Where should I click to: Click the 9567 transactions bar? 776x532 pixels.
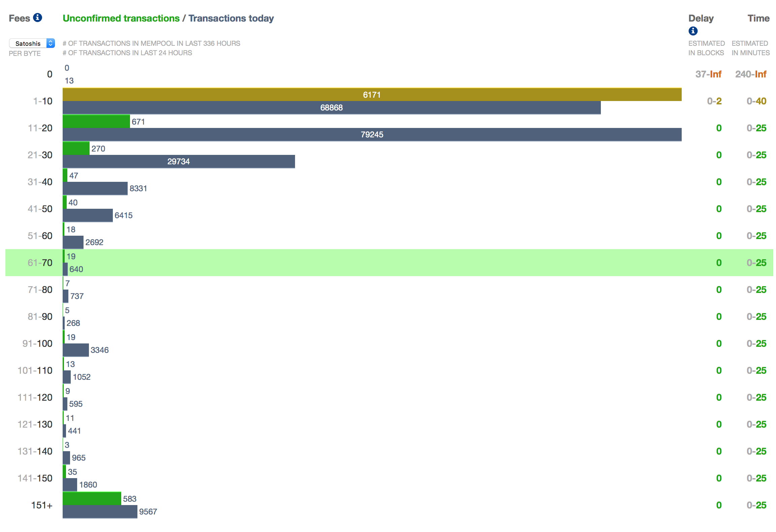pyautogui.click(x=100, y=512)
